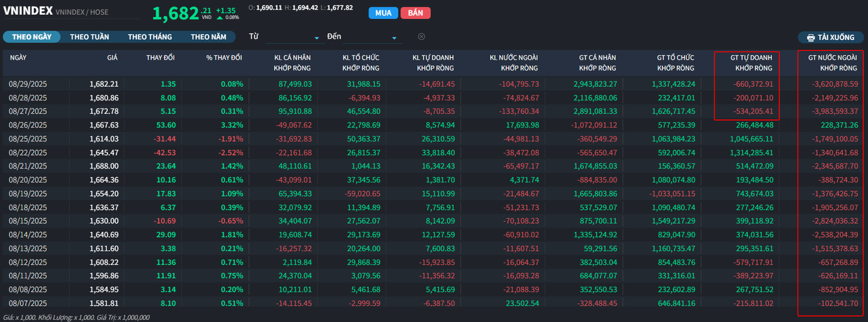Select the 08/29/2025 date row

pyautogui.click(x=28, y=84)
